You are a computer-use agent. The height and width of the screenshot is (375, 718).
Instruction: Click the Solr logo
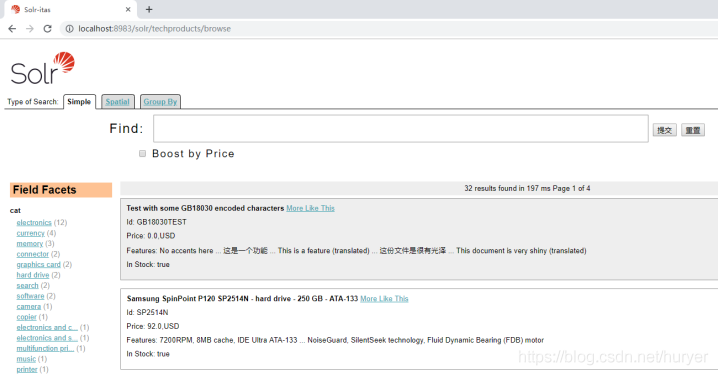pos(43,68)
